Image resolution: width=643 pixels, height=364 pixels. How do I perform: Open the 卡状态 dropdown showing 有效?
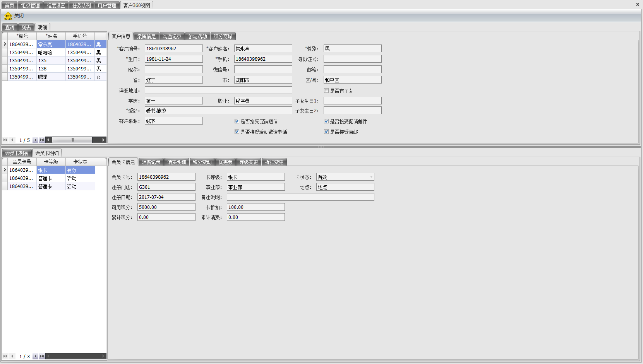click(371, 177)
